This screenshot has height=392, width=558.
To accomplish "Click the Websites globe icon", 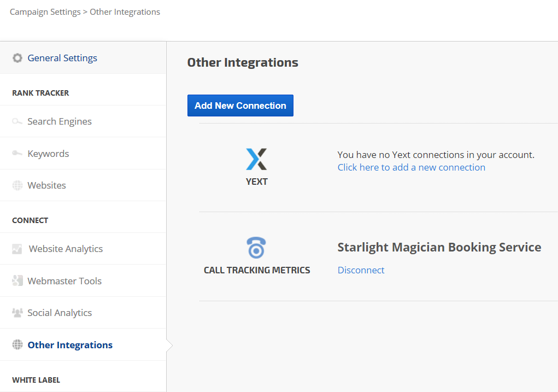I will pos(17,185).
